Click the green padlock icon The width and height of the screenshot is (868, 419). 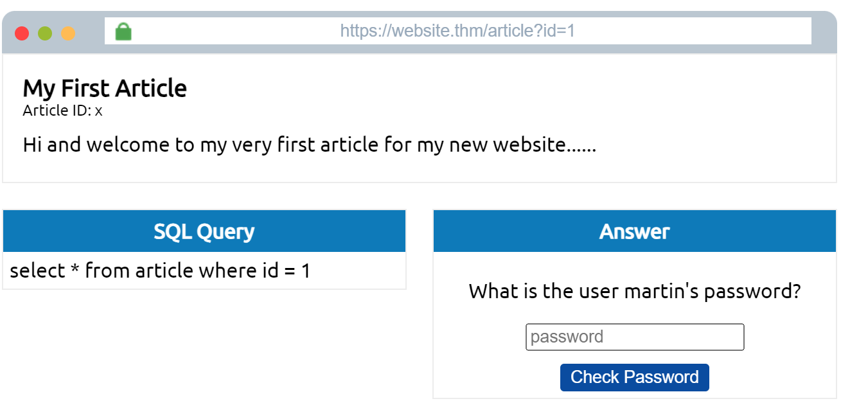[x=123, y=31]
